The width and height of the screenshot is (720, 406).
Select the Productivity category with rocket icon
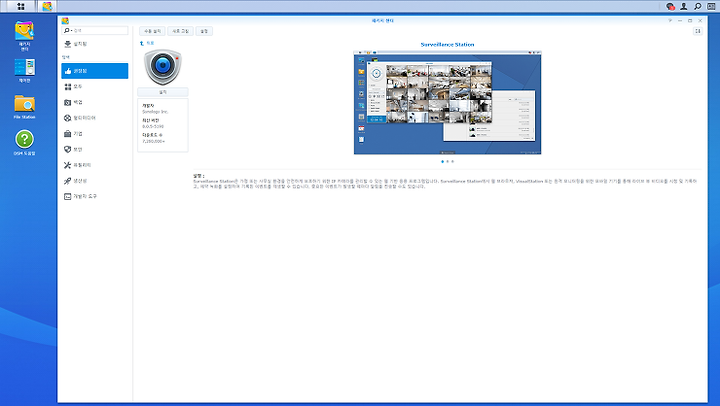coord(95,180)
